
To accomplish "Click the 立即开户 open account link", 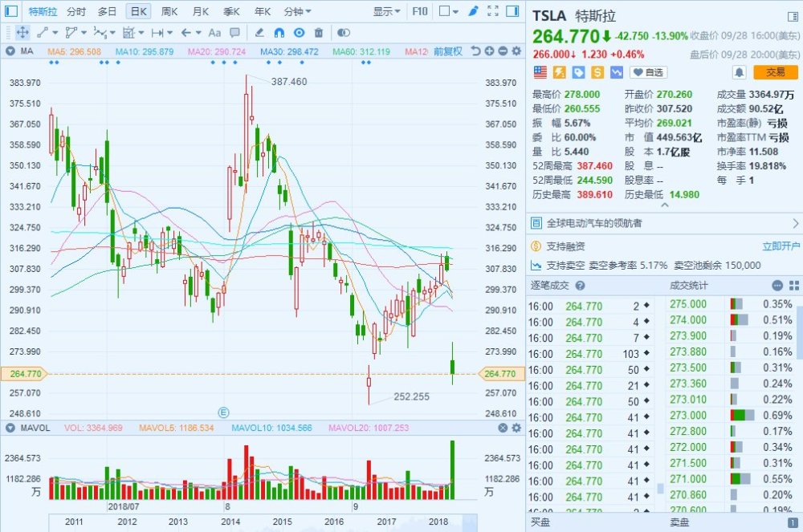I will tap(781, 246).
